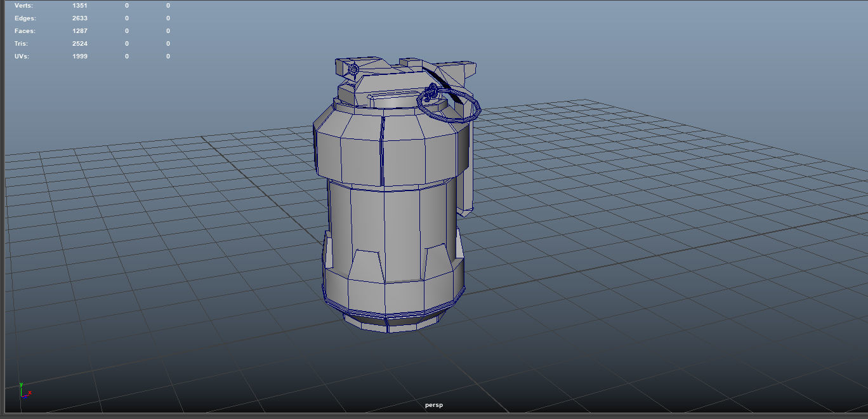868x419 pixels.
Task: Click the 2524 triangle count value
Action: coord(80,44)
